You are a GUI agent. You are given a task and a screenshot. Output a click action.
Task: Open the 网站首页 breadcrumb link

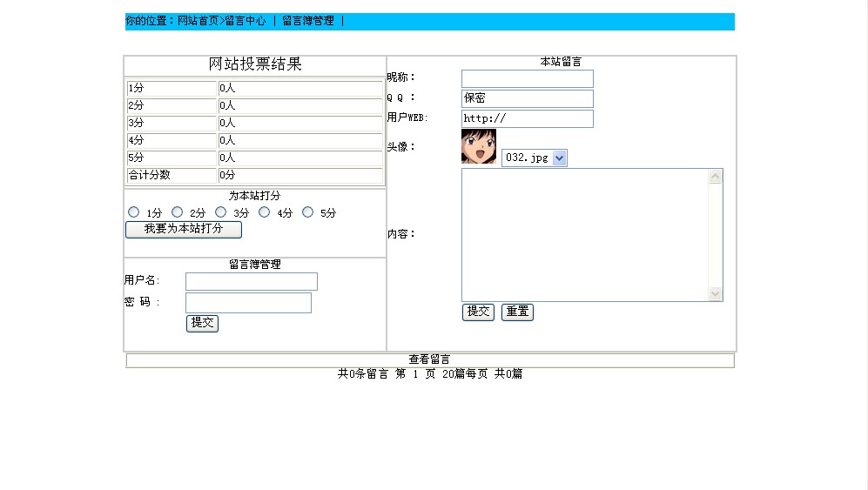point(198,21)
